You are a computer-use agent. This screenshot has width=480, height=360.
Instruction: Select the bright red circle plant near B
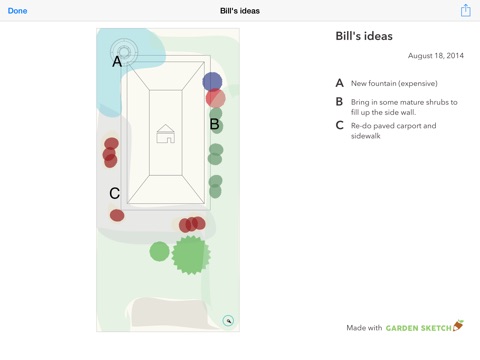click(216, 98)
